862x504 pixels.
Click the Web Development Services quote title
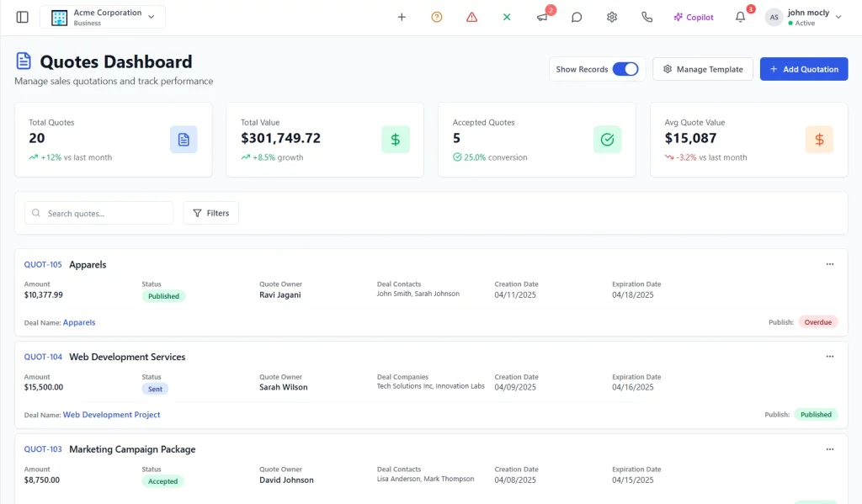coord(127,357)
